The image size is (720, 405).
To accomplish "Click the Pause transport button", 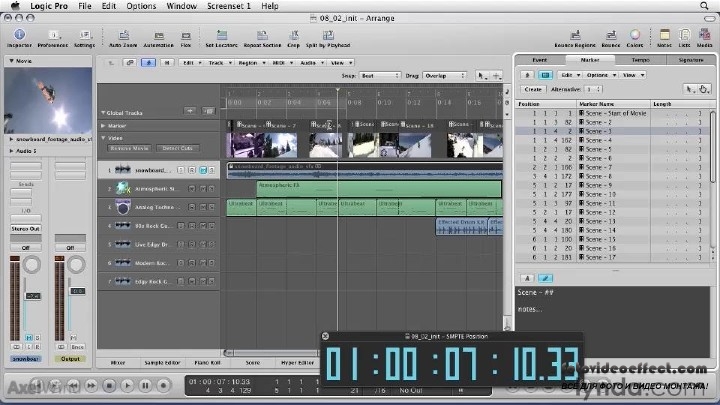I will click(x=145, y=386).
